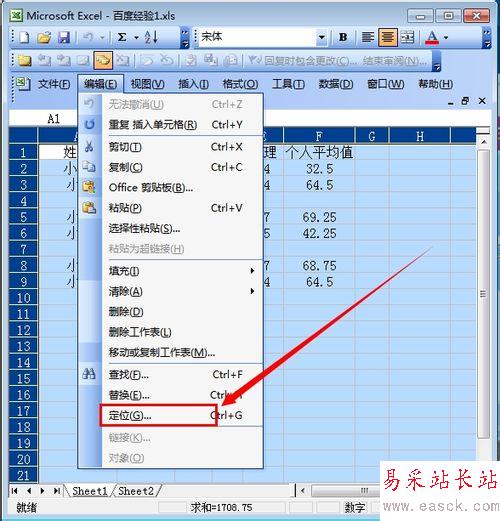Open the font name dropdown showing 宋体

321,37
